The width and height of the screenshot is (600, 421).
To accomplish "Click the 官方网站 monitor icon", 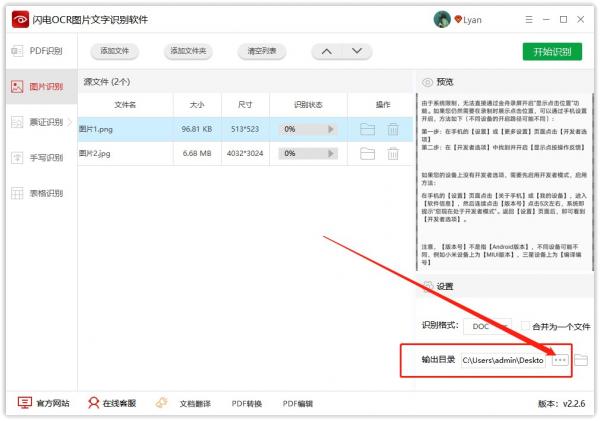I will (24, 403).
